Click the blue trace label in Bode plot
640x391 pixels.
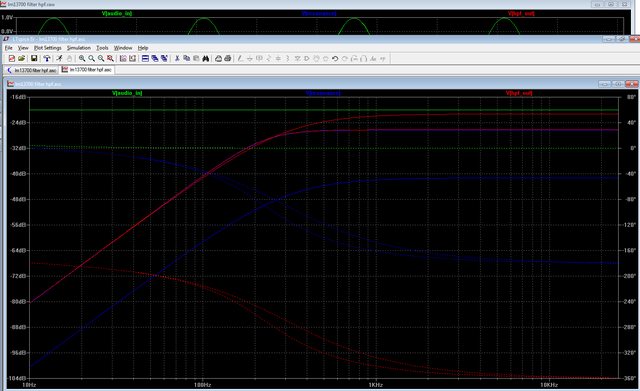click(x=322, y=93)
